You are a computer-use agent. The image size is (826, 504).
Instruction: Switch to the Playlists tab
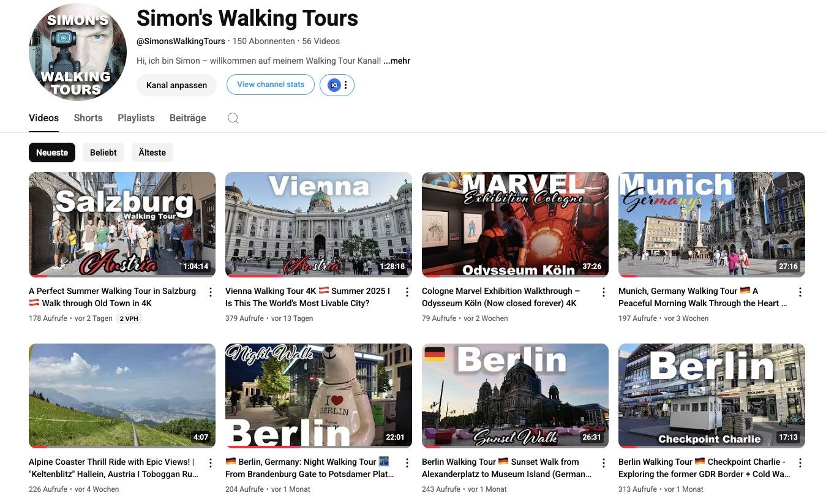[136, 118]
